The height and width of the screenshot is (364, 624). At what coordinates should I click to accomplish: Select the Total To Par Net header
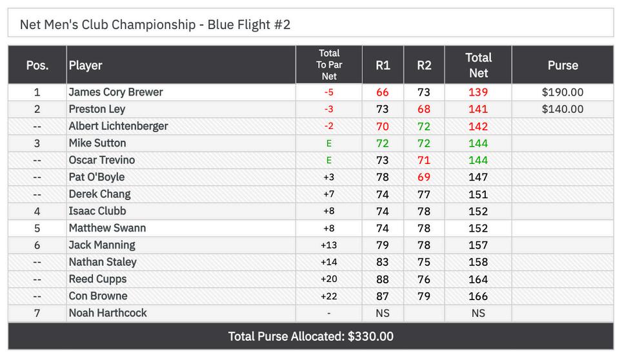pos(329,65)
